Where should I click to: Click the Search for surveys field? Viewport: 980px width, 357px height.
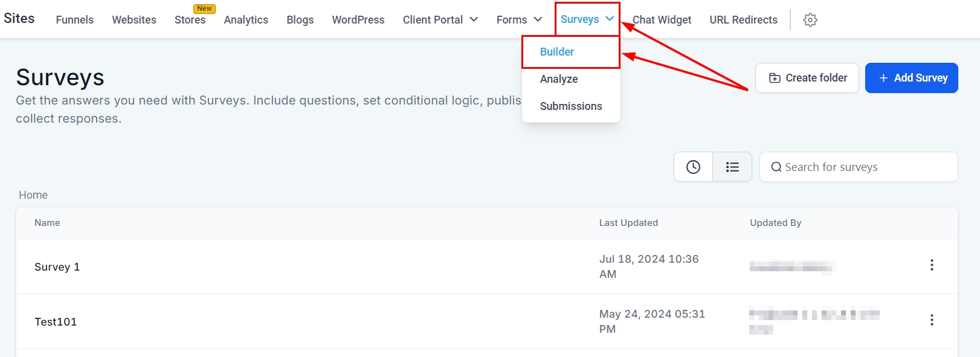pyautogui.click(x=864, y=167)
